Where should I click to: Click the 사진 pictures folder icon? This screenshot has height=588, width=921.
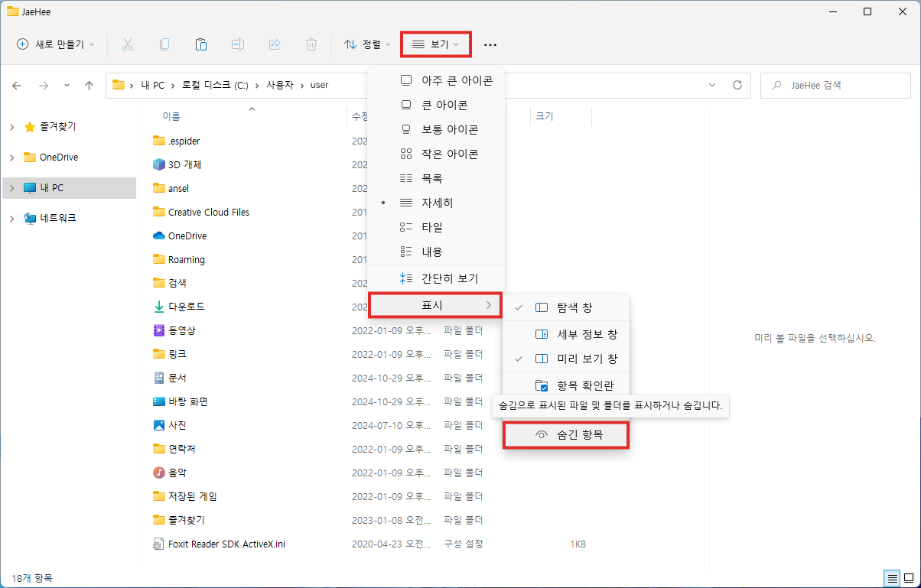click(x=159, y=425)
